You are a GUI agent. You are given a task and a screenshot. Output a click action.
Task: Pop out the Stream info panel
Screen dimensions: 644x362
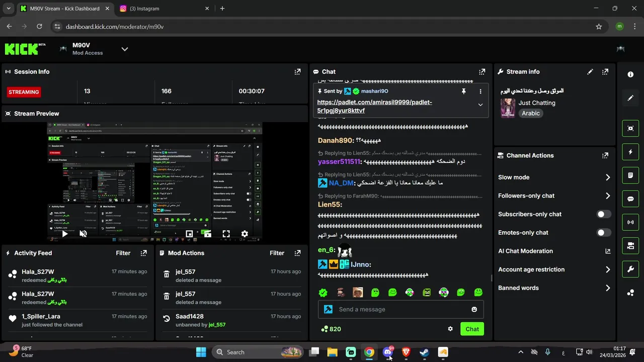pos(605,72)
